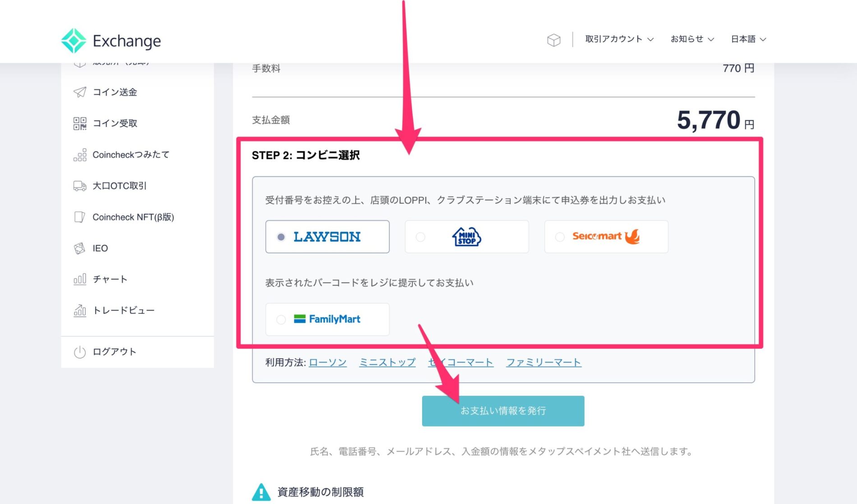This screenshot has width=857, height=504.
Task: Click the truck icon for 大口OTC取引
Action: coord(80,186)
